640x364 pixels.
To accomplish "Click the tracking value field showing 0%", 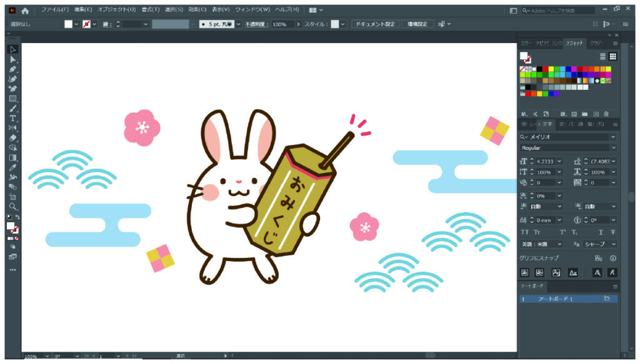I will pos(546,196).
